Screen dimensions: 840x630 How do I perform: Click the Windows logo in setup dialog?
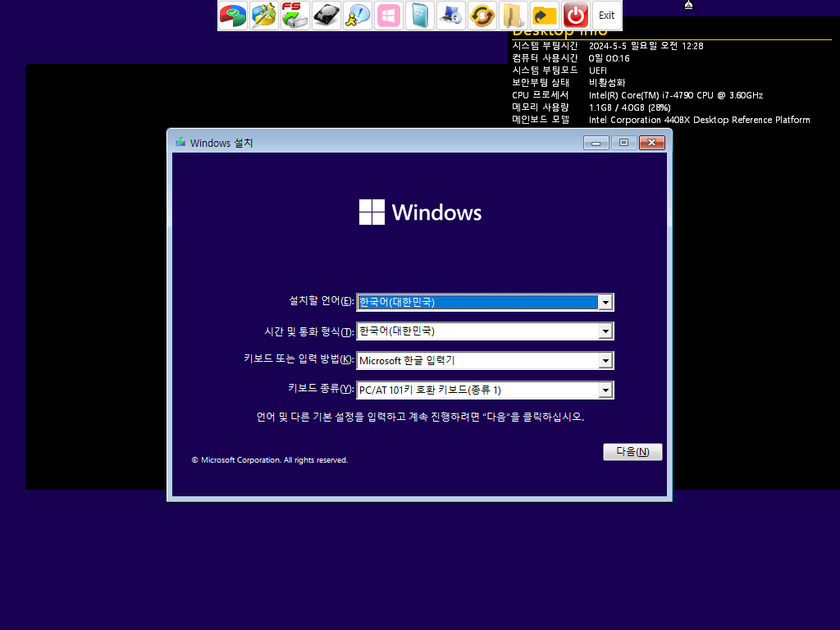tap(420, 212)
